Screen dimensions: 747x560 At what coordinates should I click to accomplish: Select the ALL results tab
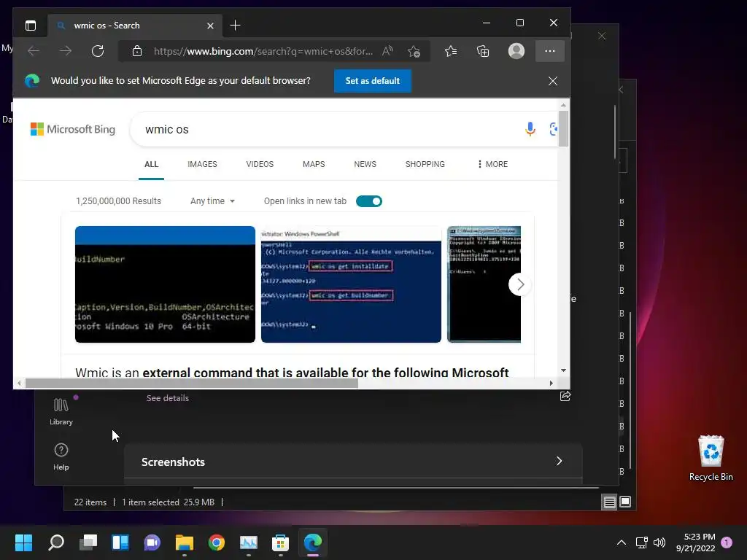tap(151, 164)
